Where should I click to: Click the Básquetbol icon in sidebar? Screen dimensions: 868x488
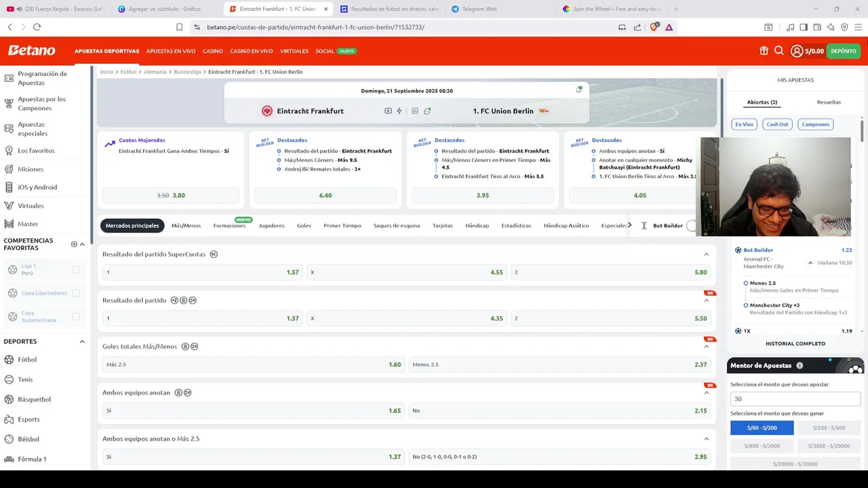pyautogui.click(x=9, y=399)
